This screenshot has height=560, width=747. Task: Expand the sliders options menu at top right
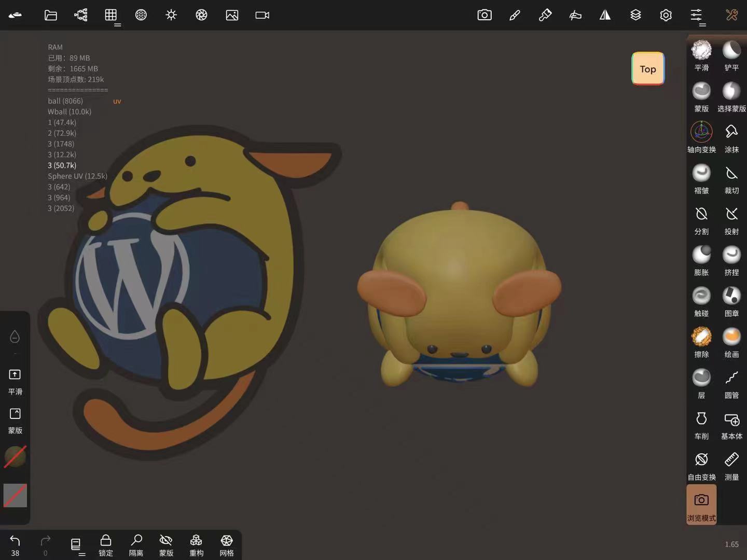click(697, 16)
